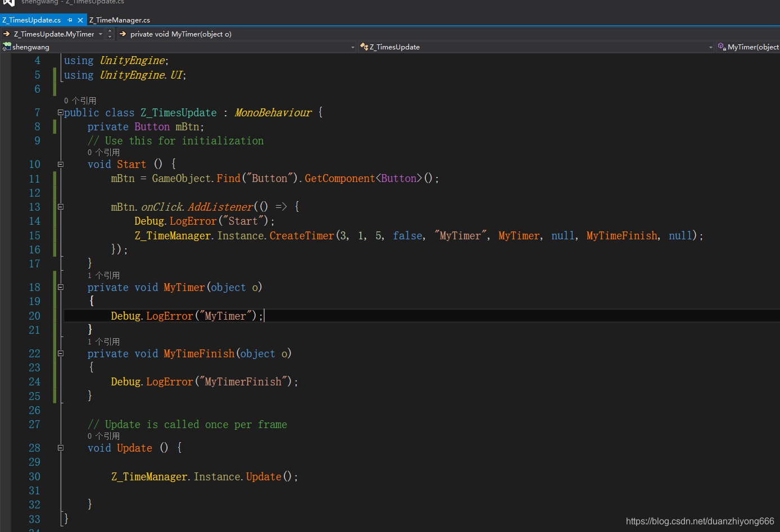Click the arrow icon before private void MyTimer
This screenshot has width=780, height=532.
coord(123,34)
